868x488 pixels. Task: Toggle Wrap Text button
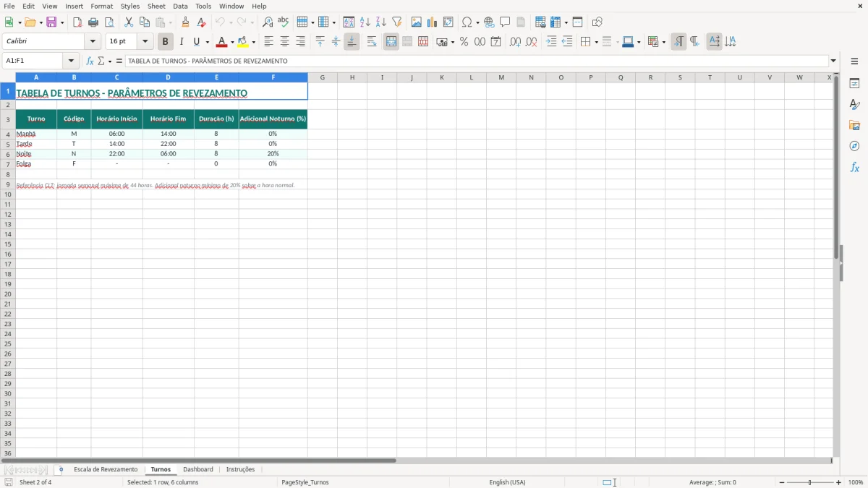[372, 42]
